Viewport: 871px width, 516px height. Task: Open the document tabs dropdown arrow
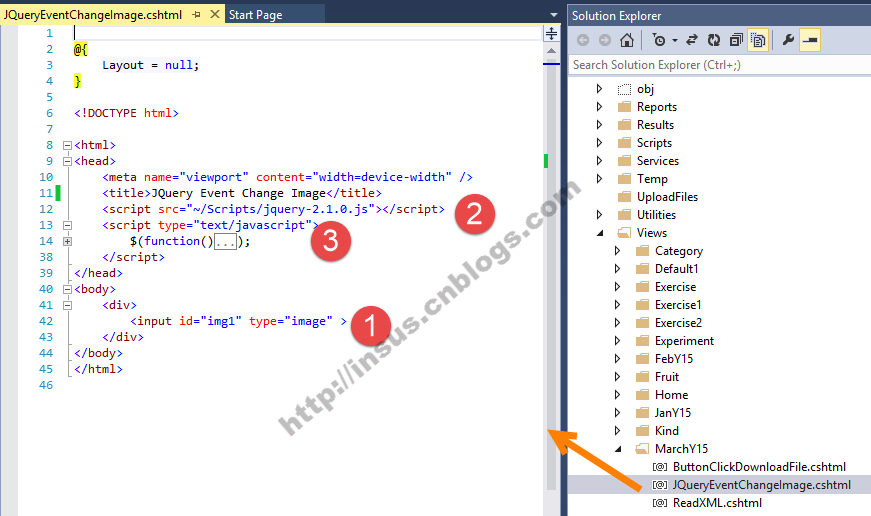coord(553,15)
